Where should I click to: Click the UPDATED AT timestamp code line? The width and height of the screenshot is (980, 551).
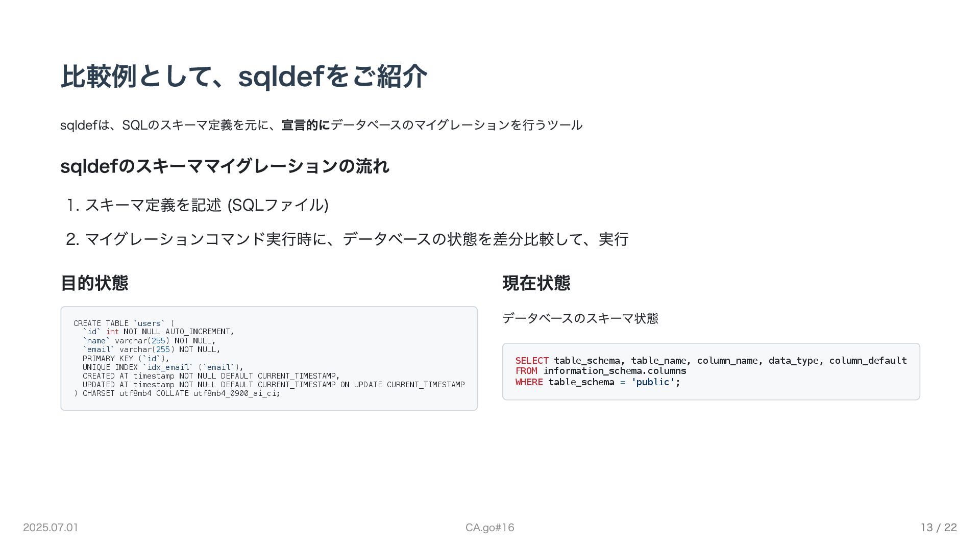274,385
